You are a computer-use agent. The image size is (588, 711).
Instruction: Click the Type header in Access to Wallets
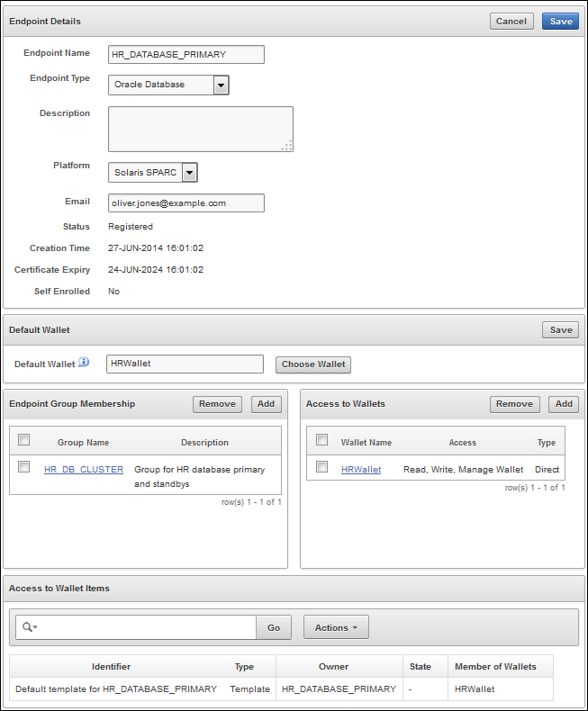(x=547, y=443)
